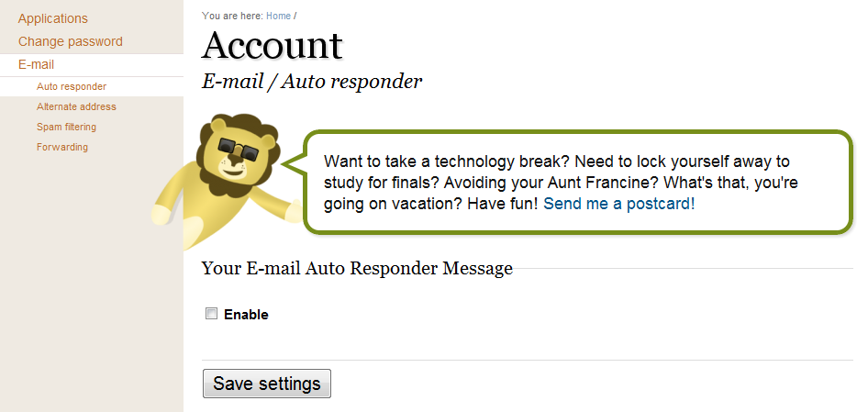Click the 'You are here' breadcrumb label
The height and width of the screenshot is (412, 868).
[232, 16]
